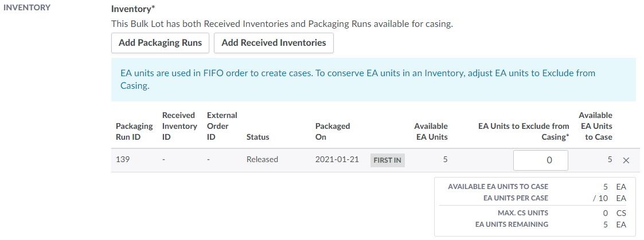Image resolution: width=644 pixels, height=240 pixels.
Task: Click the Available EA Units to Case header
Action: tap(595, 126)
